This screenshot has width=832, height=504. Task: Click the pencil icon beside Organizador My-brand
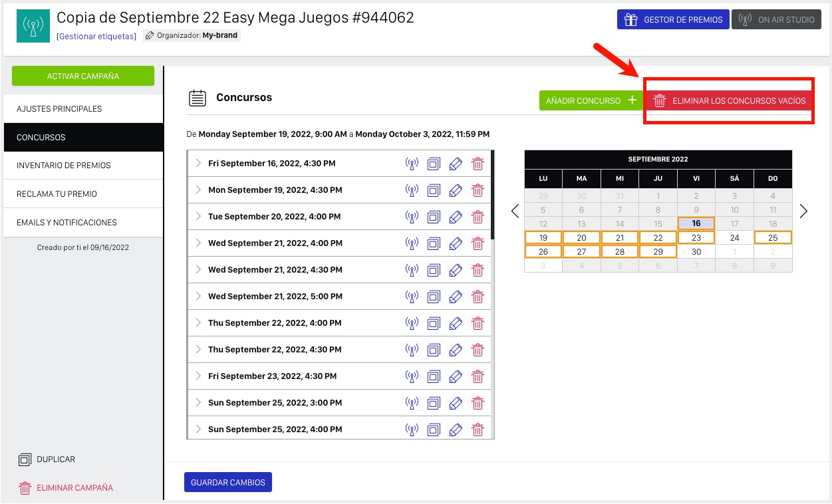(x=150, y=36)
